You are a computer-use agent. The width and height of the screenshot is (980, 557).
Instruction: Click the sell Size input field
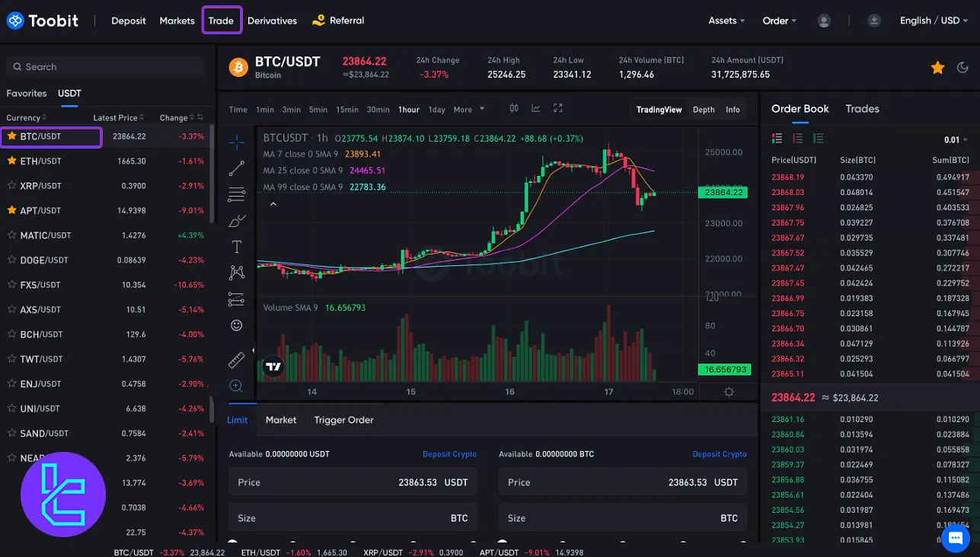tap(623, 517)
